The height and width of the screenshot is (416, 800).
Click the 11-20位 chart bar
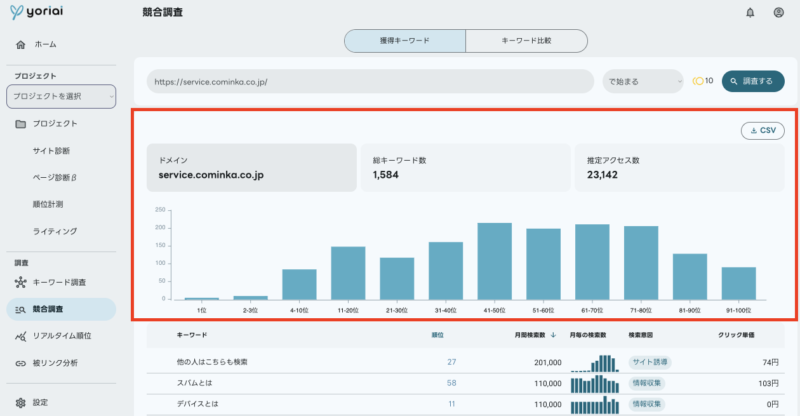tap(348, 273)
